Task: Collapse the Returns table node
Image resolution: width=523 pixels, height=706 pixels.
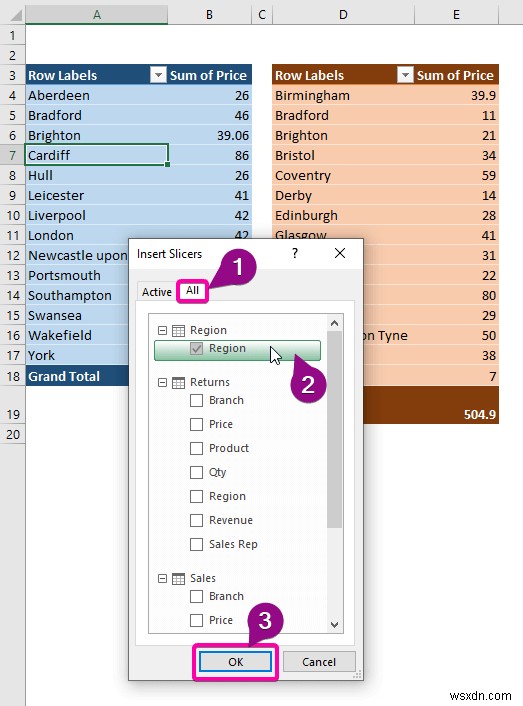Action: point(162,383)
